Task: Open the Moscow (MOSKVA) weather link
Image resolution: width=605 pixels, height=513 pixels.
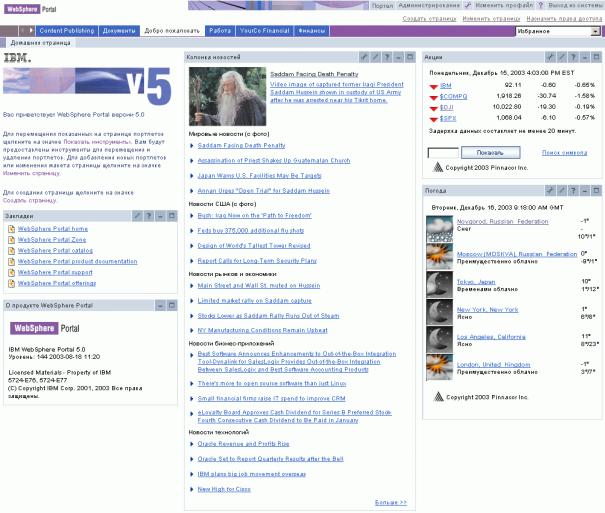Action: (x=517, y=254)
